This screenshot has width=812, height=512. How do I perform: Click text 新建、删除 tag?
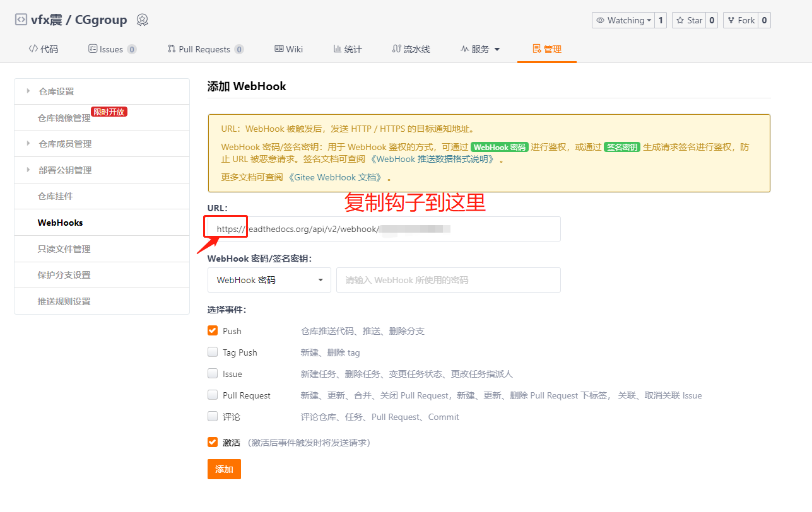(331, 352)
